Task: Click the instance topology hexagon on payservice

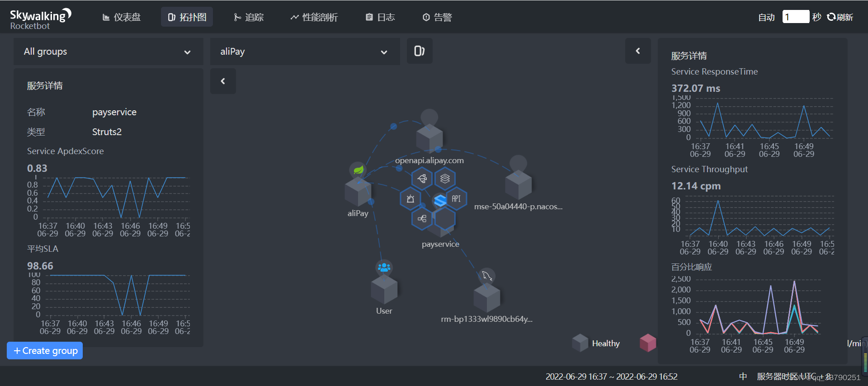Action: tap(422, 219)
